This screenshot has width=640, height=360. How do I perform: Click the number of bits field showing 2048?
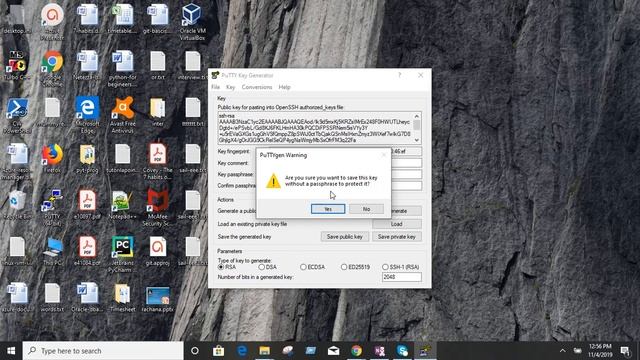402,277
